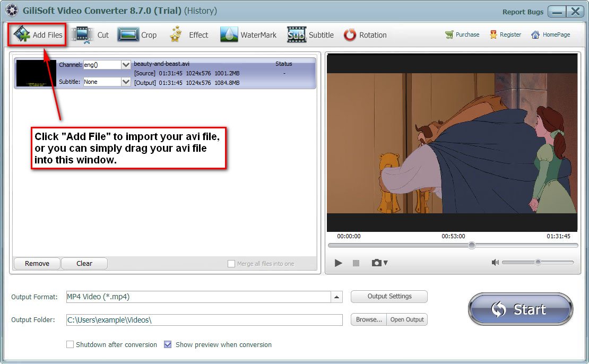Click the Output Settings button
This screenshot has height=364, width=589.
pyautogui.click(x=389, y=297)
